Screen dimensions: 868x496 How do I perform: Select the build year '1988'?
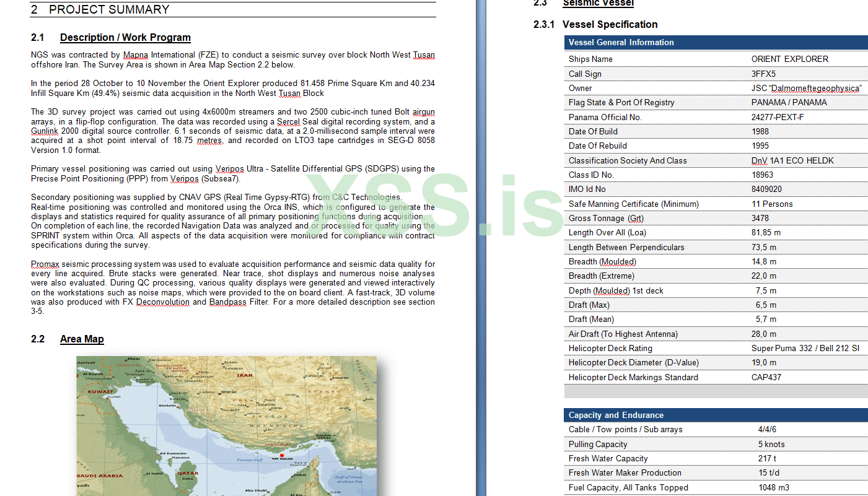coord(760,131)
